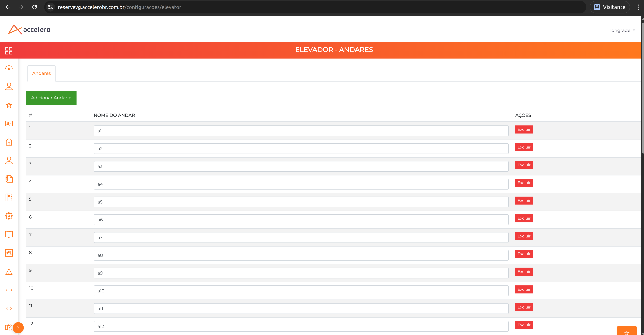Delete floor a4 with Excluir
The image size is (644, 335).
tap(524, 183)
